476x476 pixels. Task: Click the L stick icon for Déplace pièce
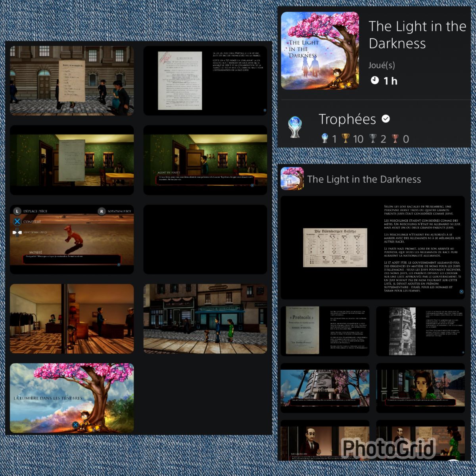click(x=17, y=211)
